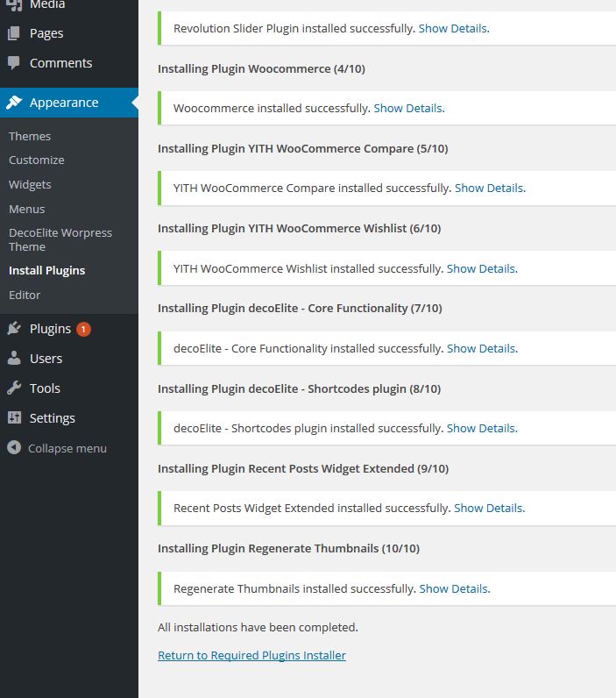Click the Plugins plug icon

click(x=14, y=329)
